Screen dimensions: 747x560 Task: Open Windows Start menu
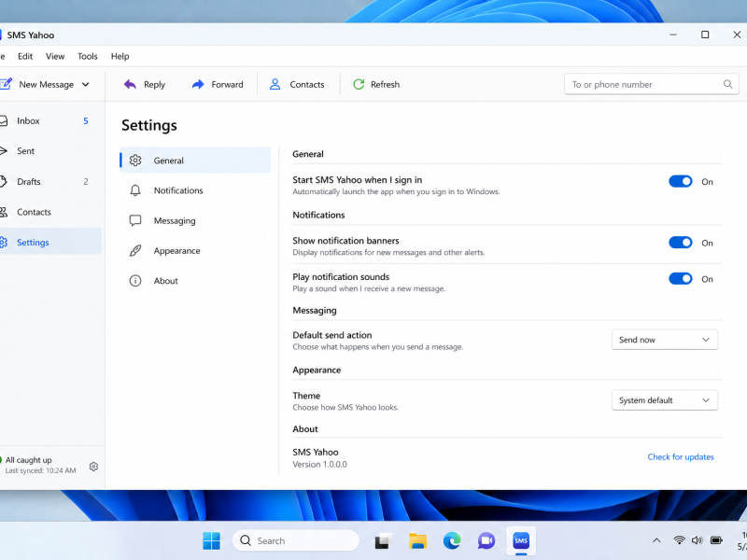click(x=211, y=540)
